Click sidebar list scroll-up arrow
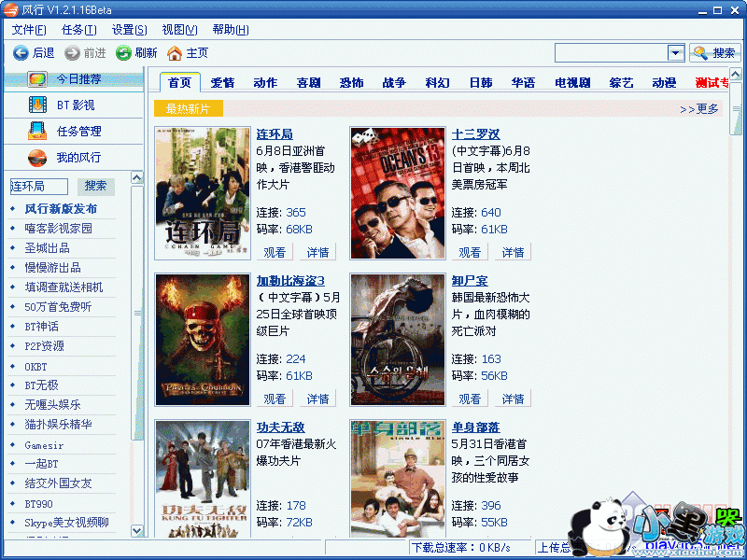The height and width of the screenshot is (560, 747). click(136, 178)
